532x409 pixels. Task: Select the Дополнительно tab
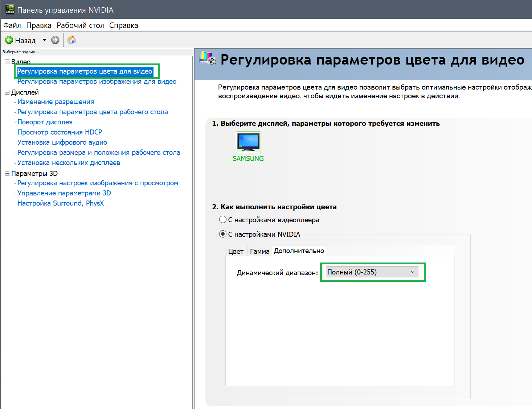299,251
